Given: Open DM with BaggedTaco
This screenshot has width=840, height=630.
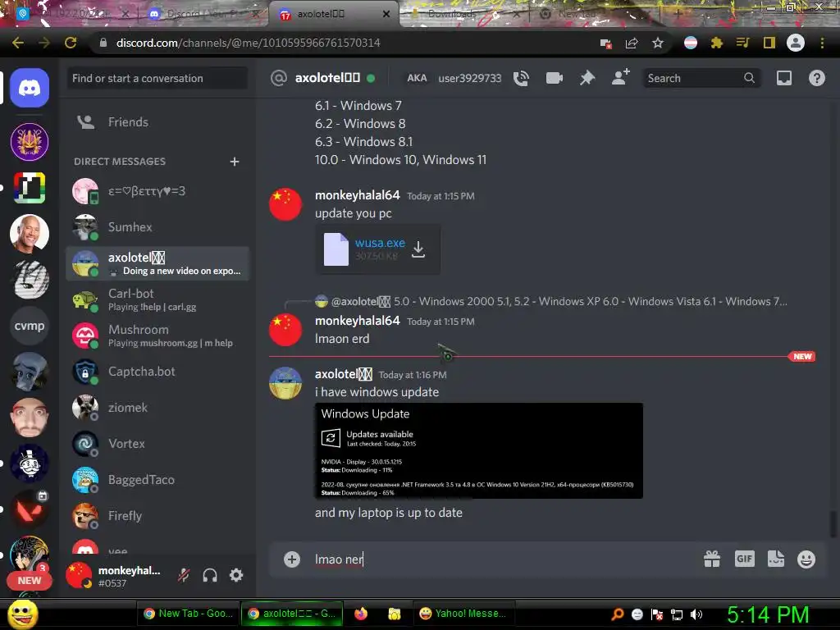Looking at the screenshot, I should click(x=157, y=480).
